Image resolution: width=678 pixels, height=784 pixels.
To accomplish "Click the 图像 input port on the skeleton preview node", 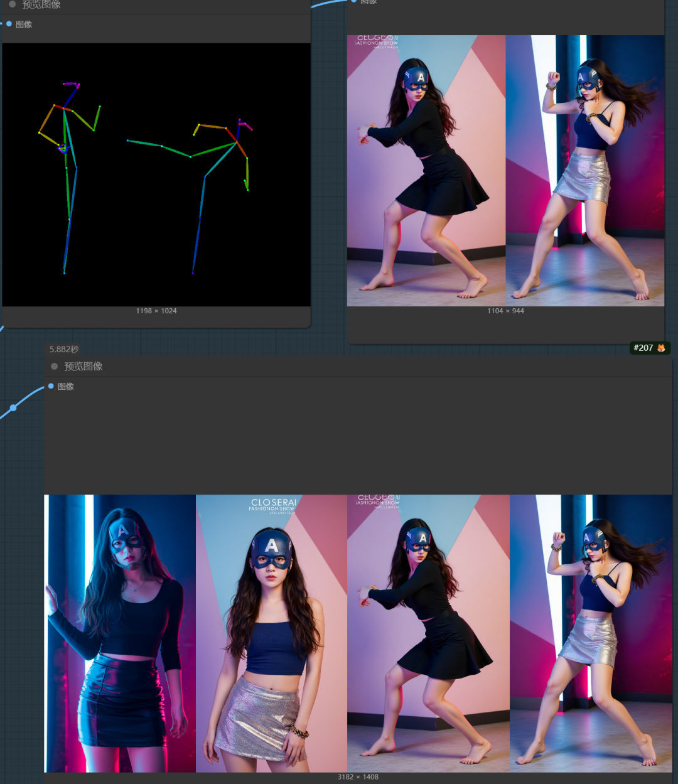I will tap(9, 24).
